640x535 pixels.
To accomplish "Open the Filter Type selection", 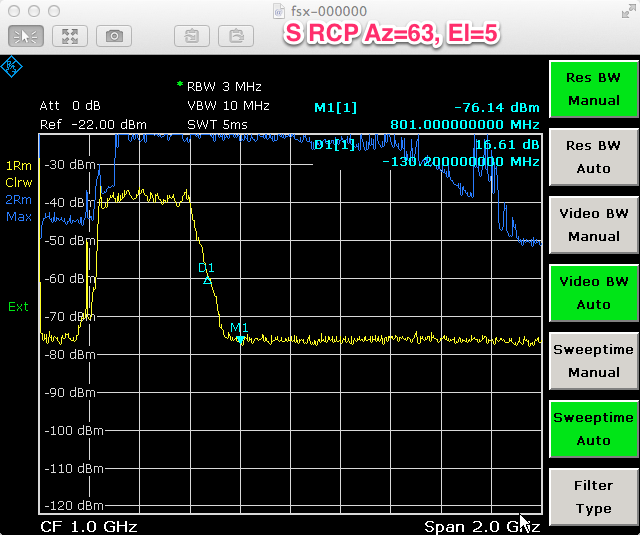I will (593, 497).
